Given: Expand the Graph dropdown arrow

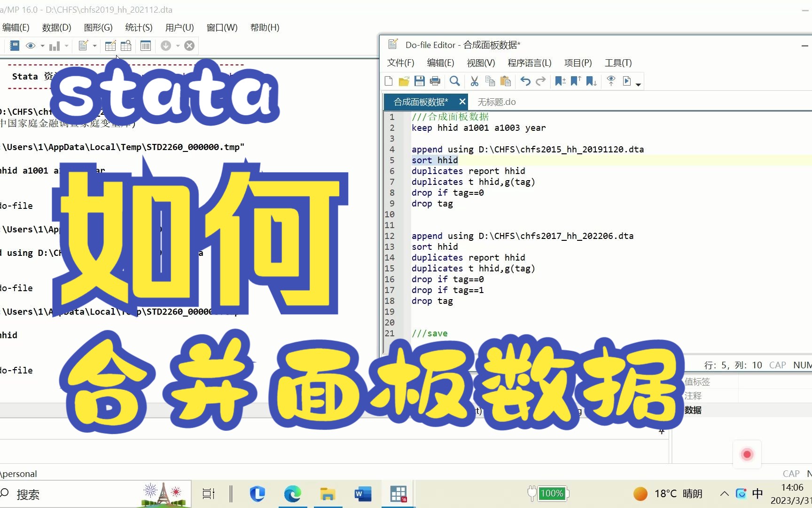Looking at the screenshot, I should pyautogui.click(x=66, y=46).
